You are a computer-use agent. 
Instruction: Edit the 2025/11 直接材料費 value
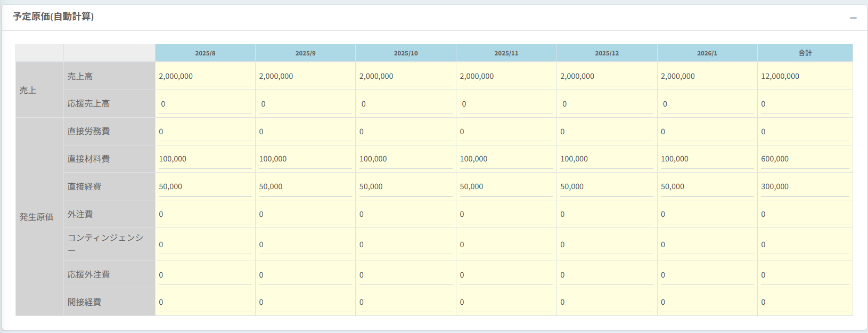tap(506, 159)
